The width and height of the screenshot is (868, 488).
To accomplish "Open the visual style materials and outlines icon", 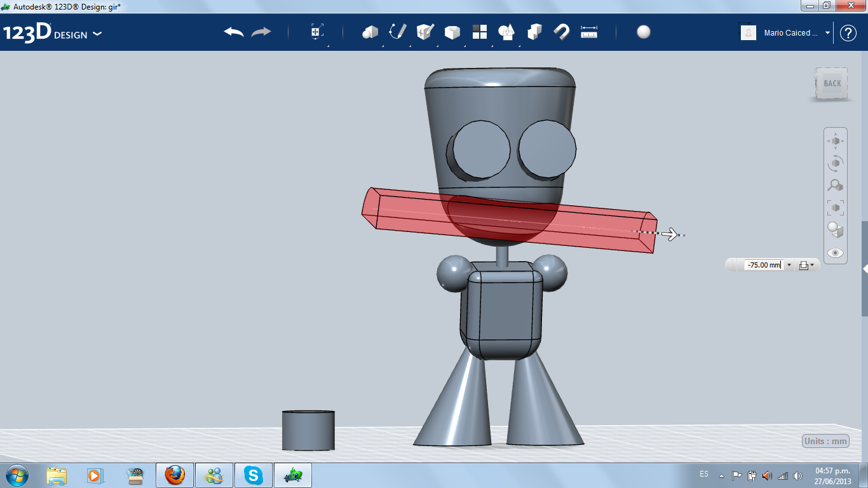I will coord(836,229).
